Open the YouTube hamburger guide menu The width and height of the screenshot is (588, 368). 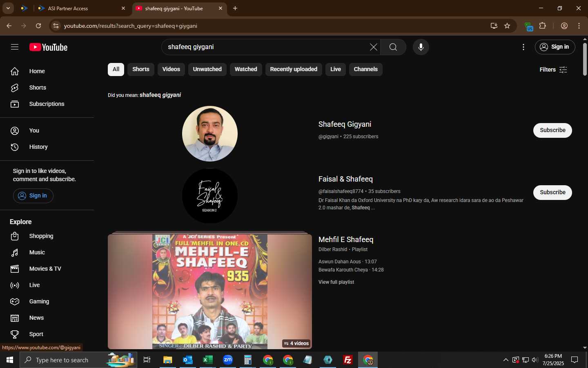coord(15,47)
